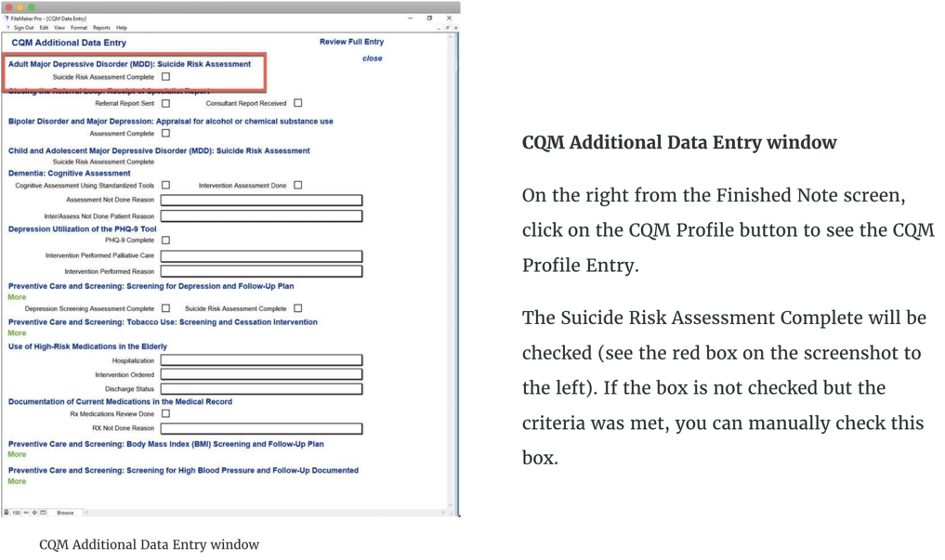Enable Consultant Report Received checkbox
The image size is (945, 560).
[x=297, y=103]
